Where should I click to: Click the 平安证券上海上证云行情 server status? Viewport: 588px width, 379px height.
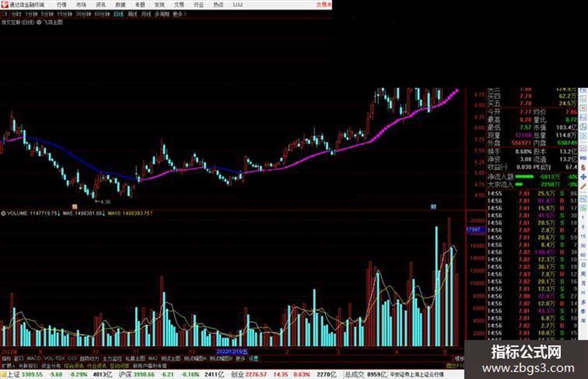pos(416,374)
